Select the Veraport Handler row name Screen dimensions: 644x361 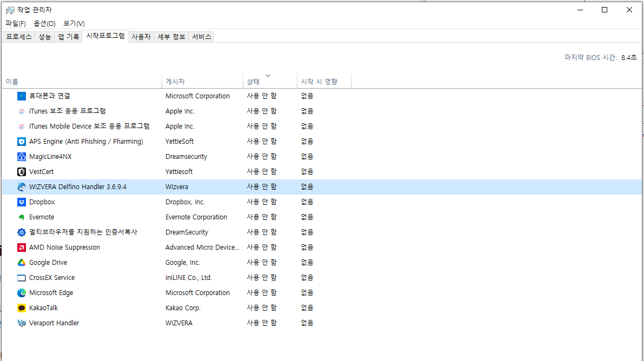tap(54, 323)
